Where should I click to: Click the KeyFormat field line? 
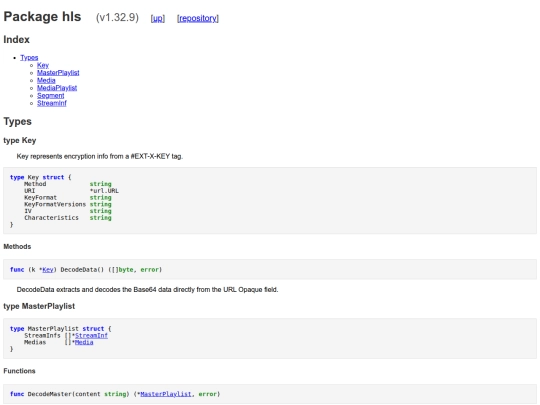[x=68, y=198]
